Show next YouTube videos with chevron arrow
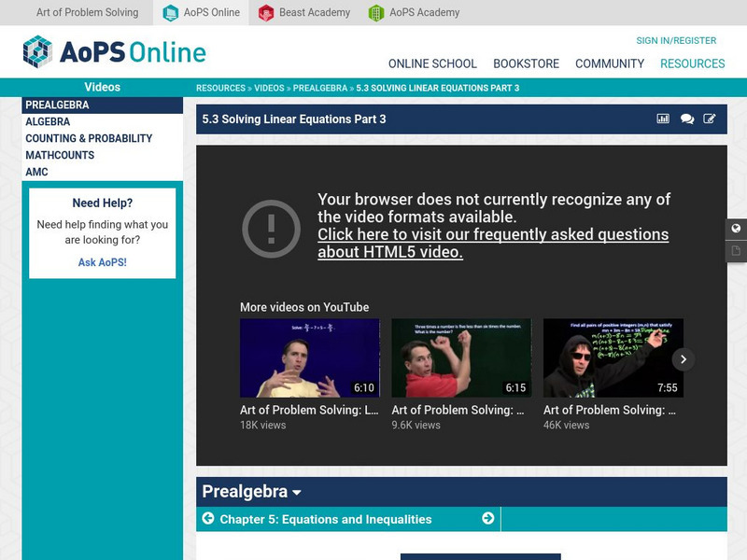Viewport: 747px width, 560px height. pyautogui.click(x=684, y=359)
